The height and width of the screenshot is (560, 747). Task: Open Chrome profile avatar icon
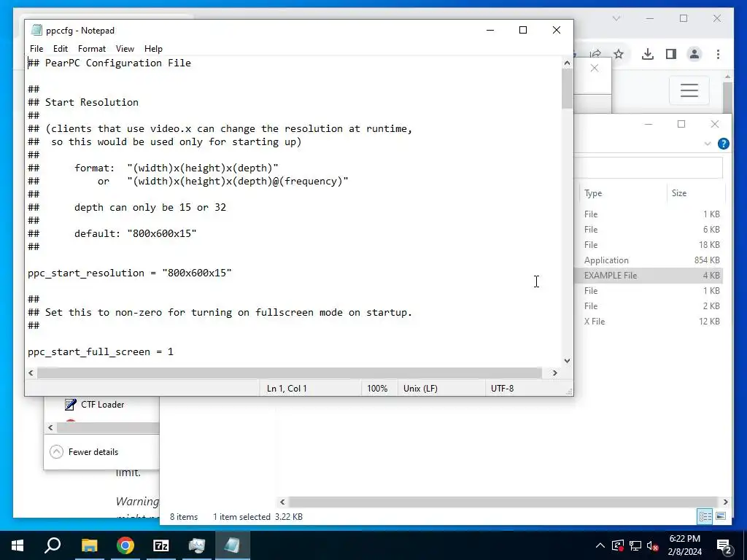(694, 54)
